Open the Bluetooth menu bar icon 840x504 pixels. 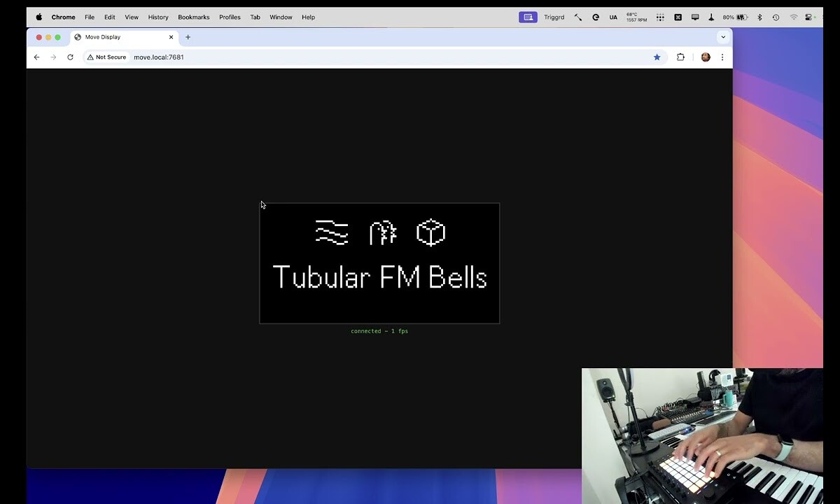tap(759, 17)
